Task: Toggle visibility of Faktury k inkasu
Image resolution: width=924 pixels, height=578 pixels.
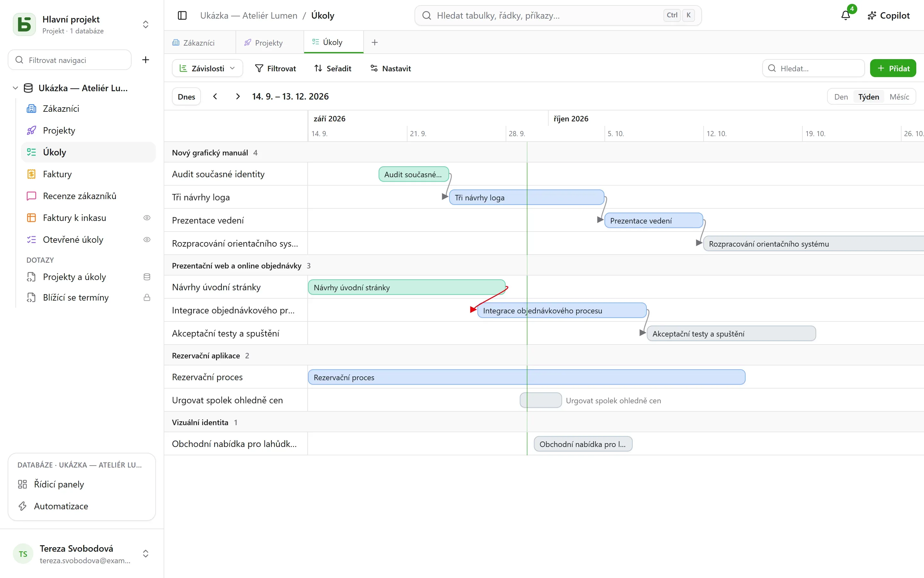Action: tap(147, 218)
